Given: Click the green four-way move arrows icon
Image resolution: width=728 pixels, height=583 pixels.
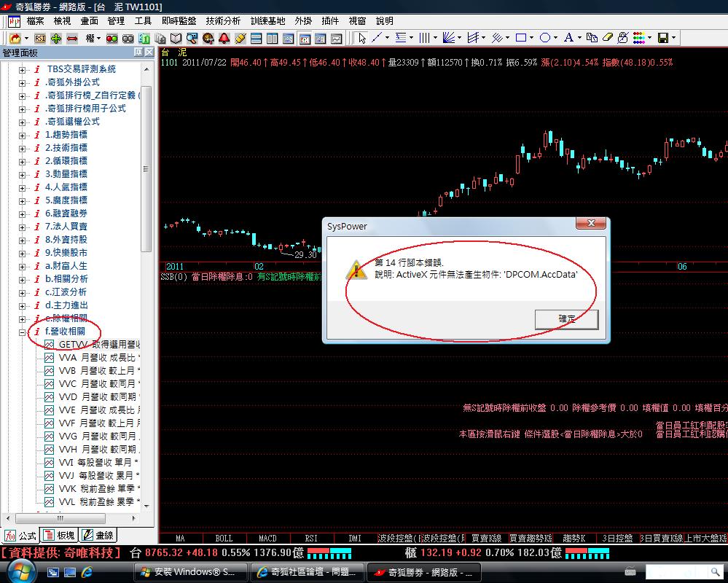Looking at the screenshot, I should pyautogui.click(x=56, y=38).
